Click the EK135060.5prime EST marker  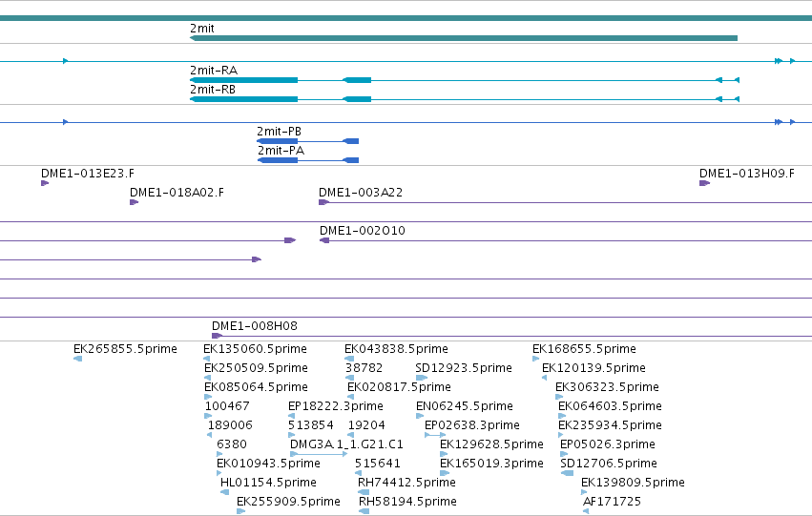207,359
